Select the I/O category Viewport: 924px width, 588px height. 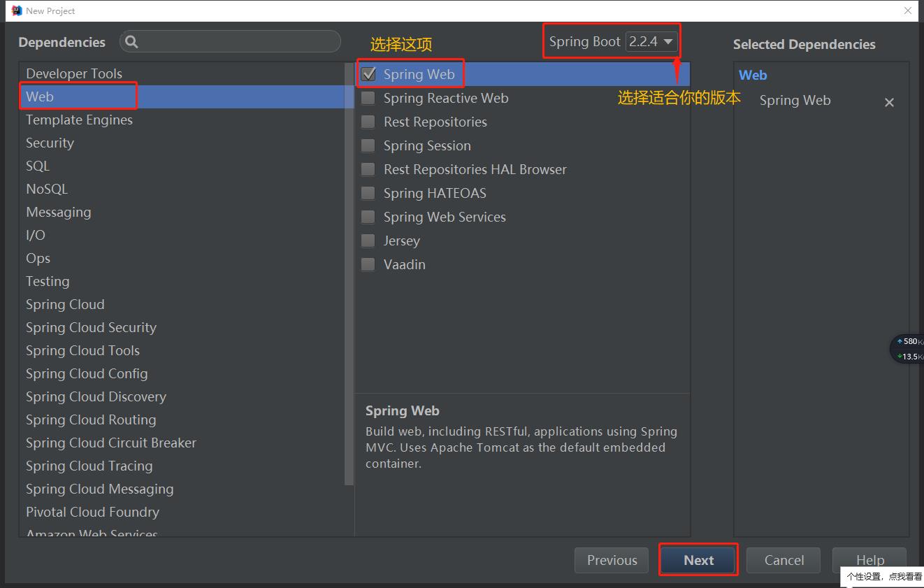pos(182,235)
